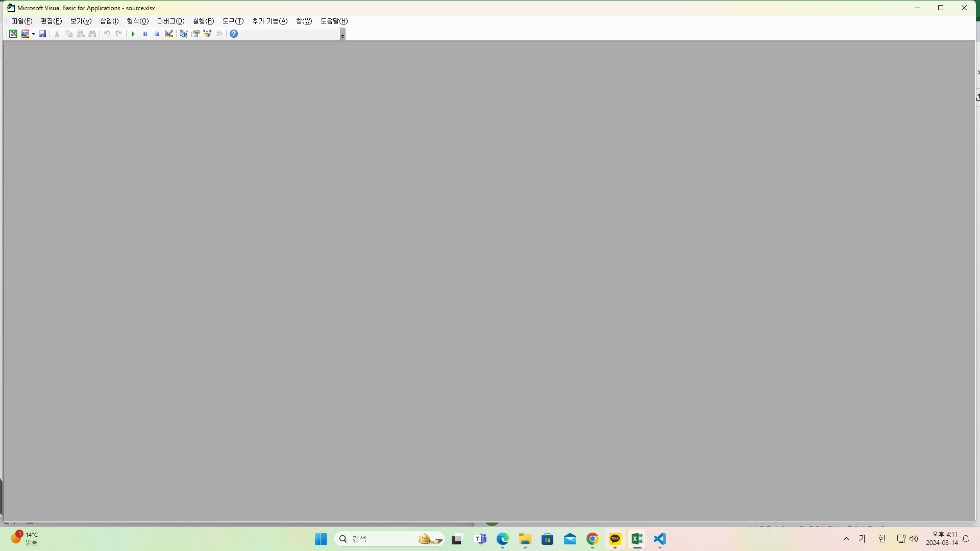Expand the toolbar options arrow
This screenshot has height=551, width=980.
click(342, 34)
